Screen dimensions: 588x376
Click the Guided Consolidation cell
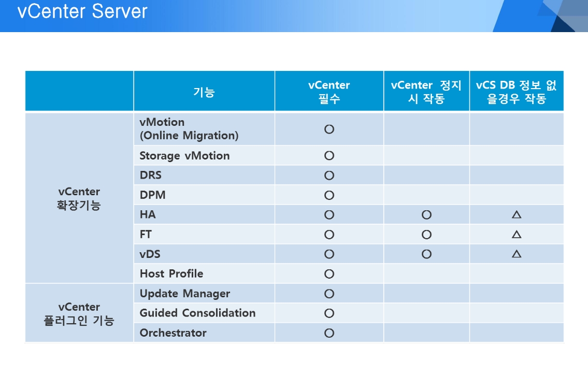pyautogui.click(x=204, y=313)
